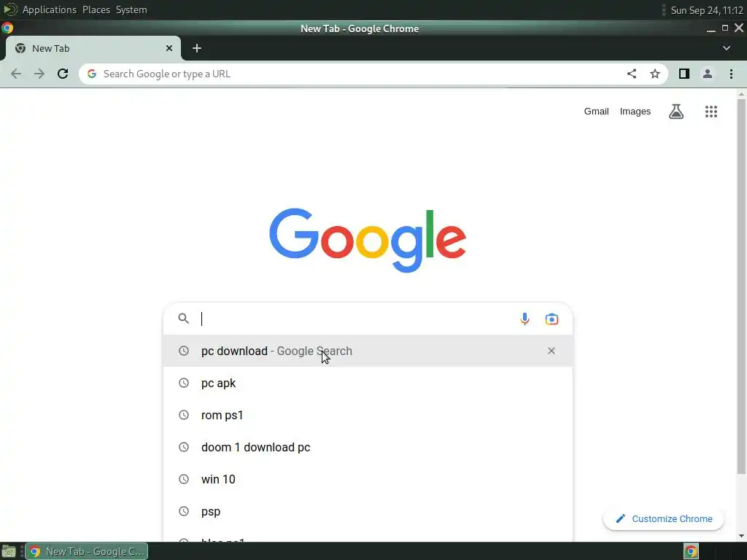
Task: Open the side panel icon
Action: [x=684, y=74]
